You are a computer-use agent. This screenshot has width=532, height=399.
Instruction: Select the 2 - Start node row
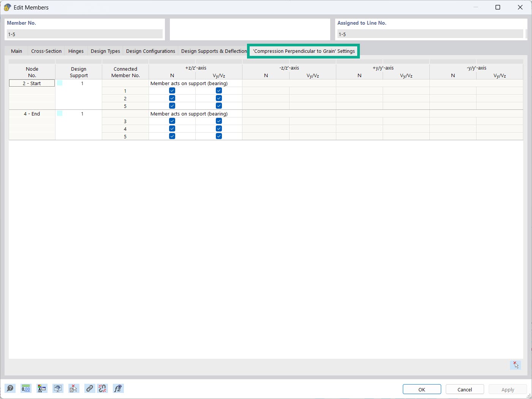(x=32, y=83)
